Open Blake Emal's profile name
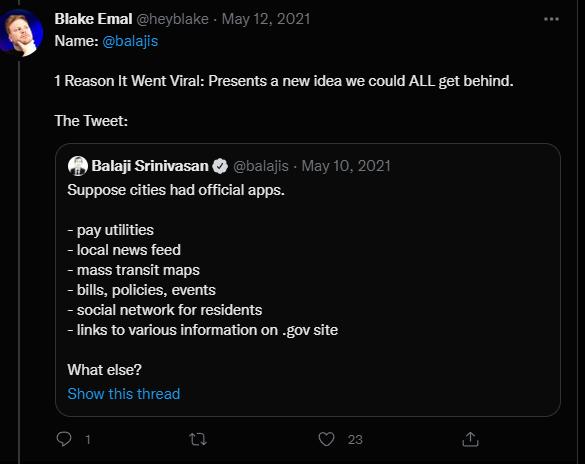585x464 pixels. pyautogui.click(x=93, y=19)
